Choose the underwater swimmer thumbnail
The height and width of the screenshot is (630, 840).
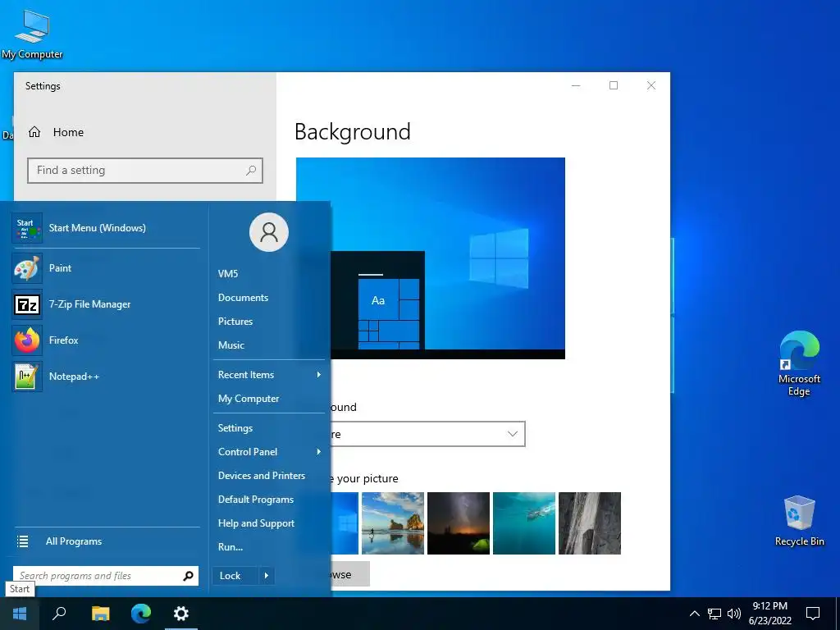coord(524,523)
